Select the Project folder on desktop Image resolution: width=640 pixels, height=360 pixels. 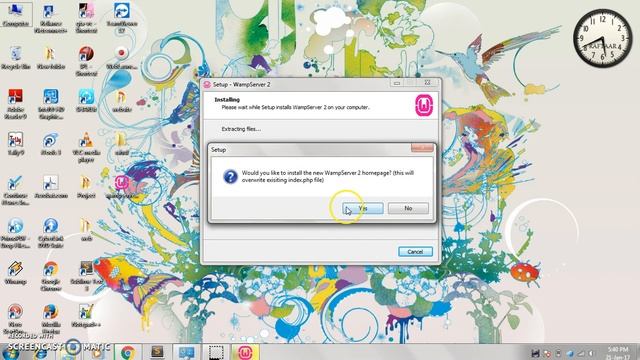(86, 187)
